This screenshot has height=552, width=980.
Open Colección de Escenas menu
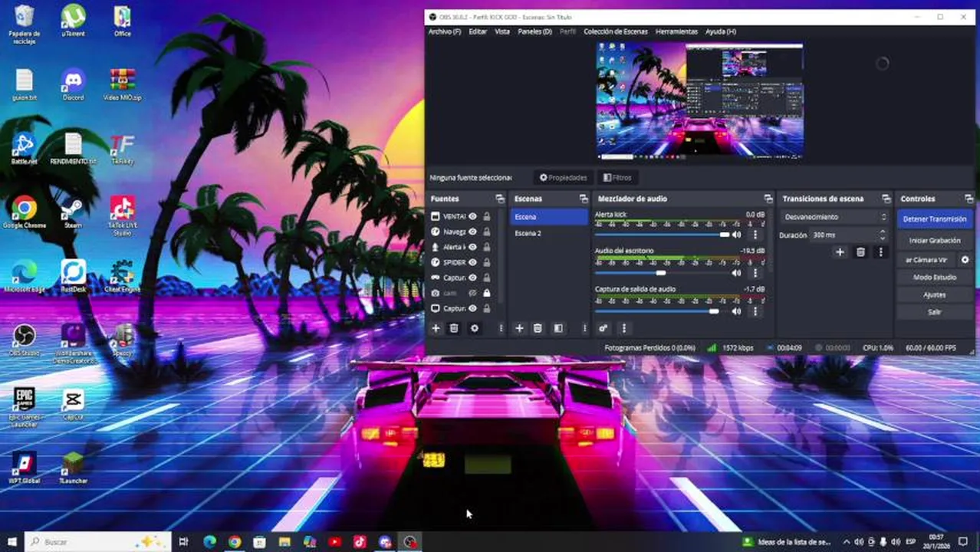[x=616, y=31]
